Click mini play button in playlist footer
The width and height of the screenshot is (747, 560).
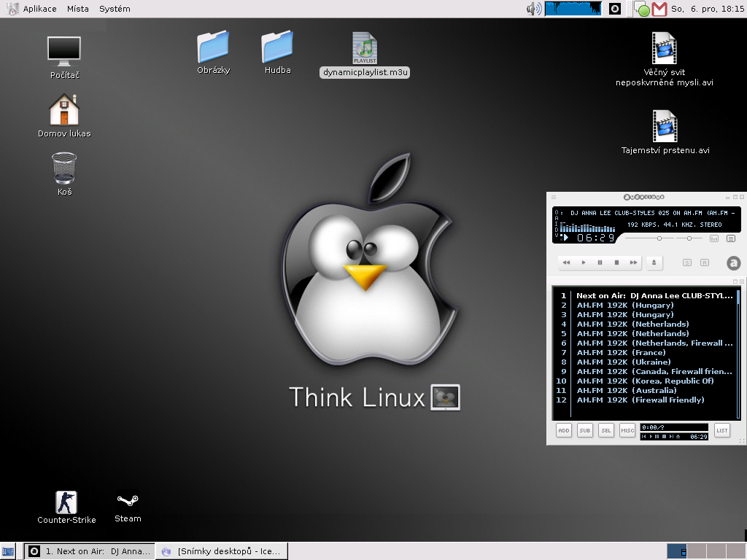(x=651, y=437)
